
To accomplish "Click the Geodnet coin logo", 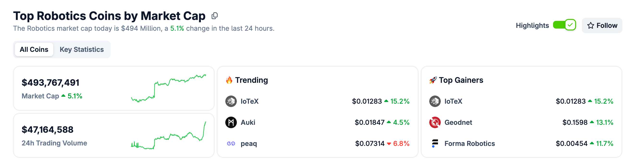I will (x=435, y=122).
